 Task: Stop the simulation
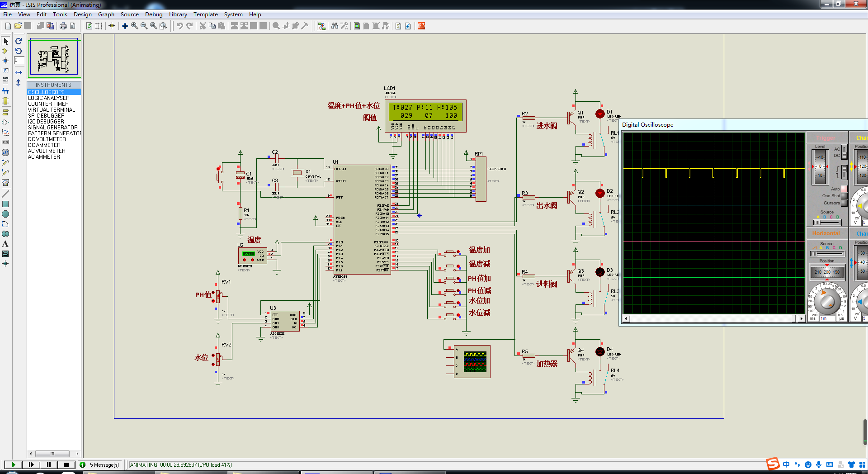click(66, 465)
